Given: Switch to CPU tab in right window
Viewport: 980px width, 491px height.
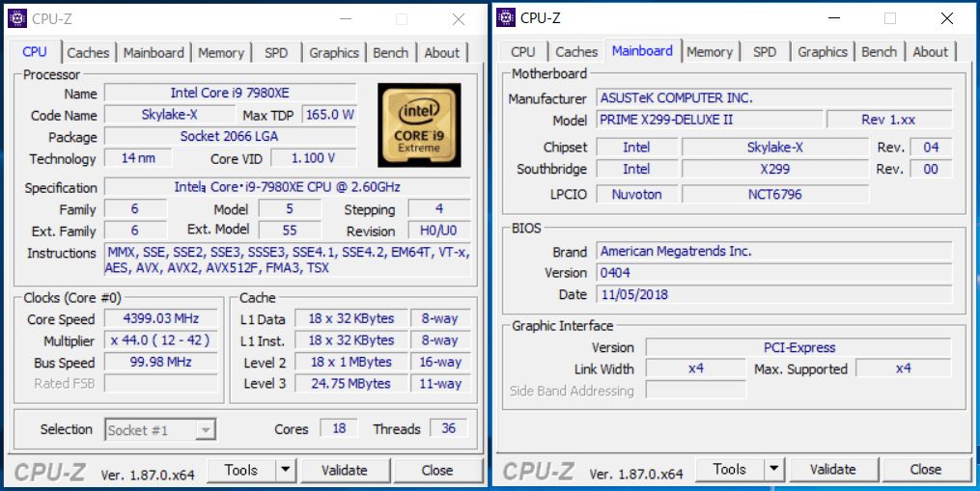Looking at the screenshot, I should coord(522,52).
